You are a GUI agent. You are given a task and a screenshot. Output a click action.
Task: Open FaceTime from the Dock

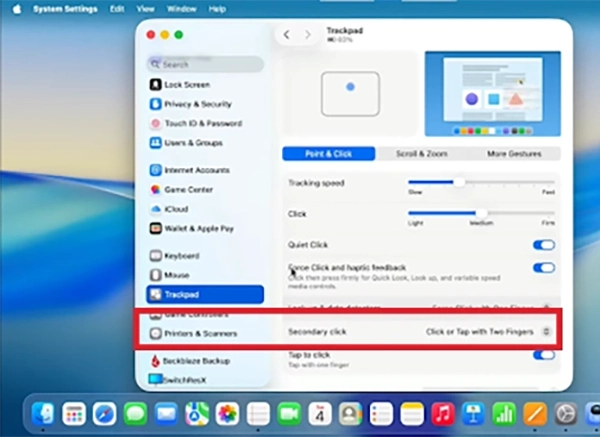click(x=289, y=414)
